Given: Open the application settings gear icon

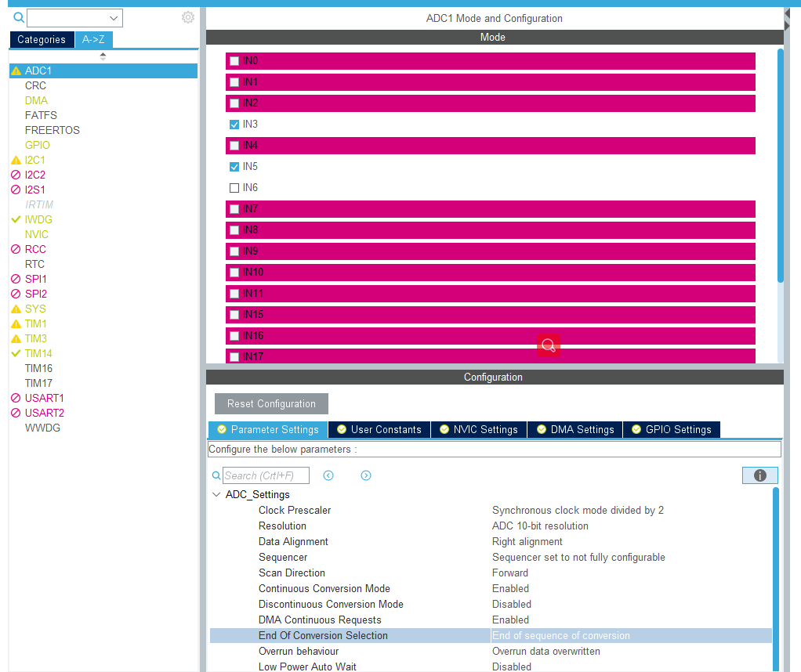Looking at the screenshot, I should 187,17.
